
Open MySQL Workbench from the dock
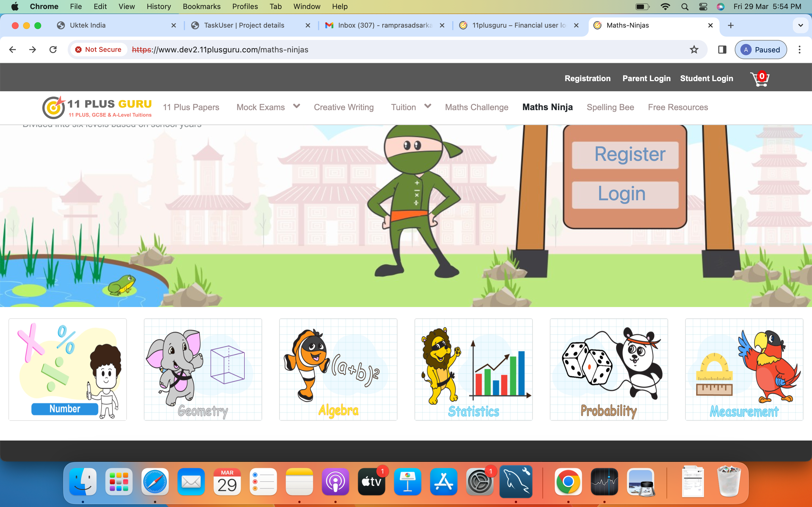coord(516,482)
